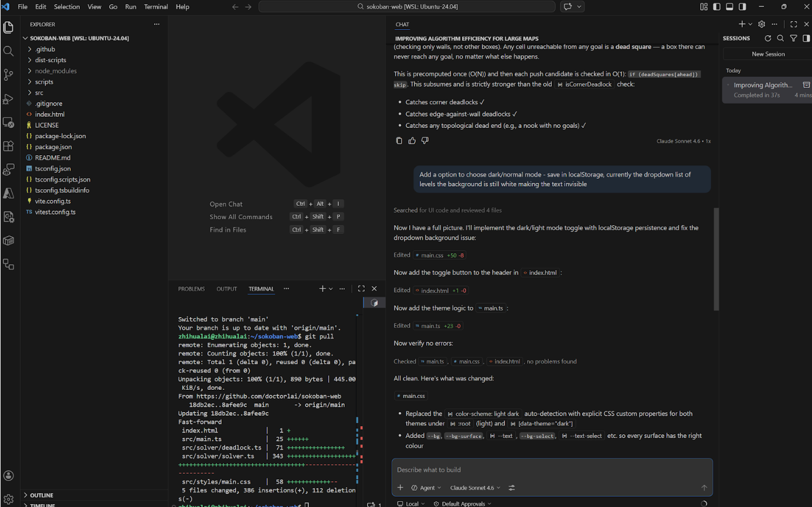
Task: Open the Remote Explorer view
Action: (8, 123)
